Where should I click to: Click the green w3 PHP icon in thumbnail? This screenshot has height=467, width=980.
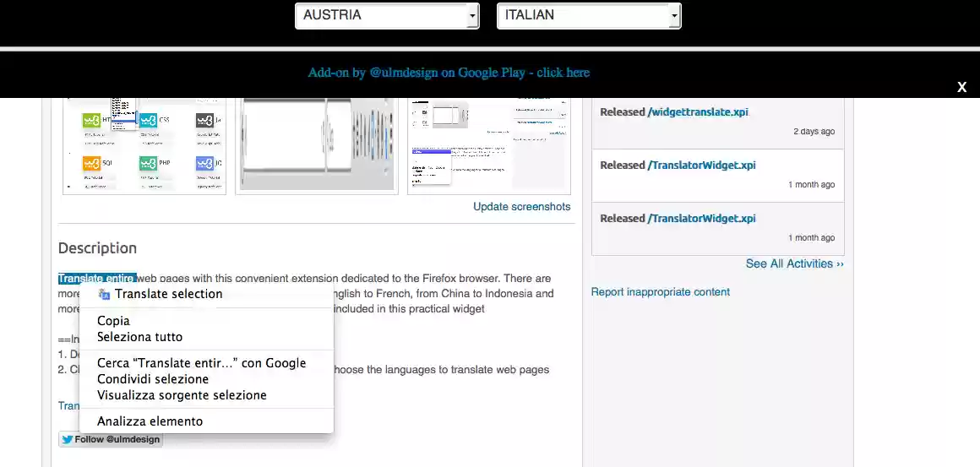(148, 163)
